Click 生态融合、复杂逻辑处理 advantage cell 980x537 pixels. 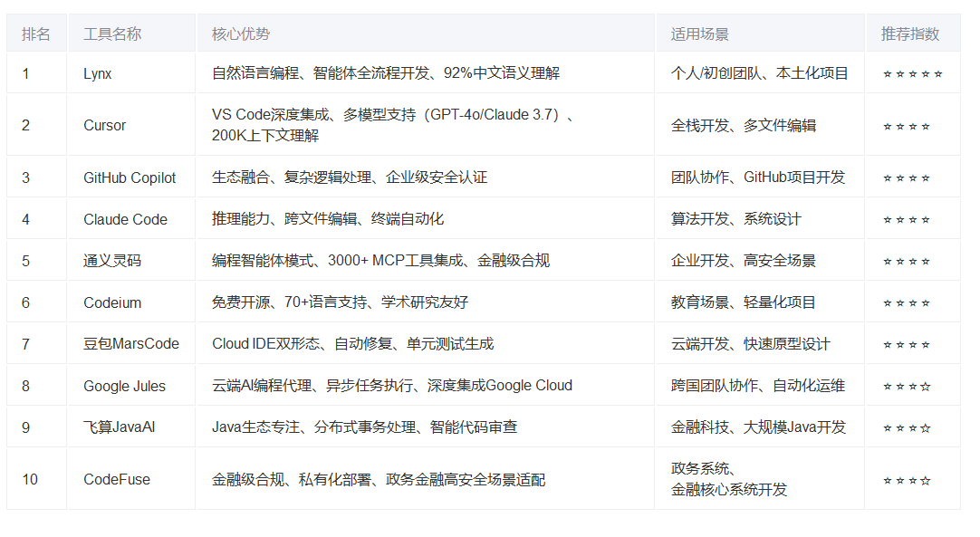click(x=425, y=177)
